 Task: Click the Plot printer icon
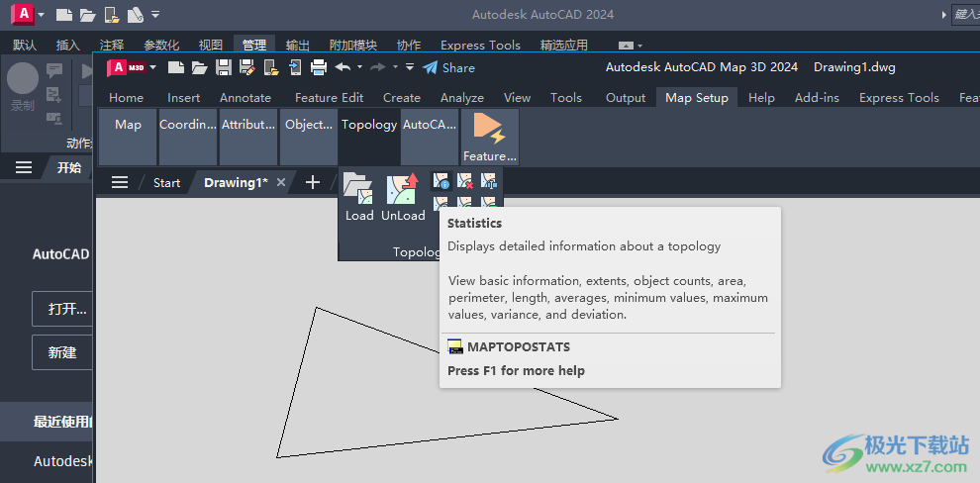319,67
